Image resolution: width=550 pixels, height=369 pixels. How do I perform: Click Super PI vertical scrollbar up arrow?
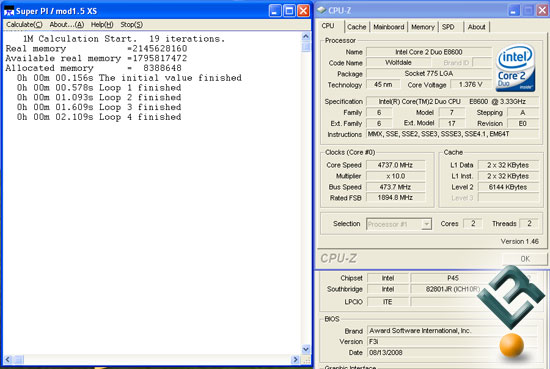306,36
